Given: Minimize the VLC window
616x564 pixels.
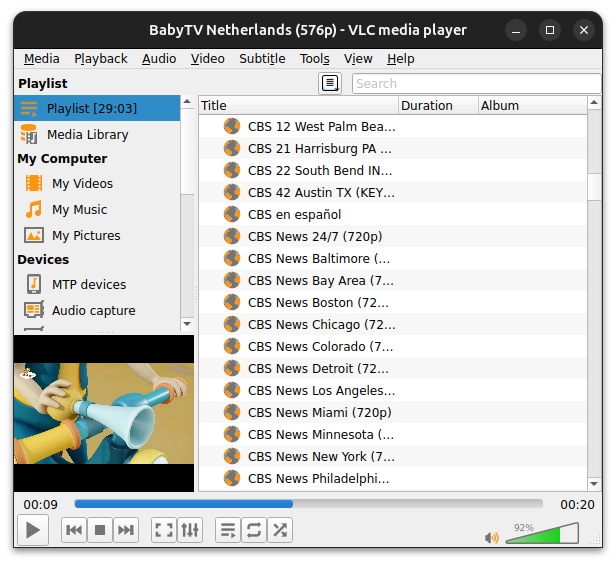Looking at the screenshot, I should tap(516, 30).
